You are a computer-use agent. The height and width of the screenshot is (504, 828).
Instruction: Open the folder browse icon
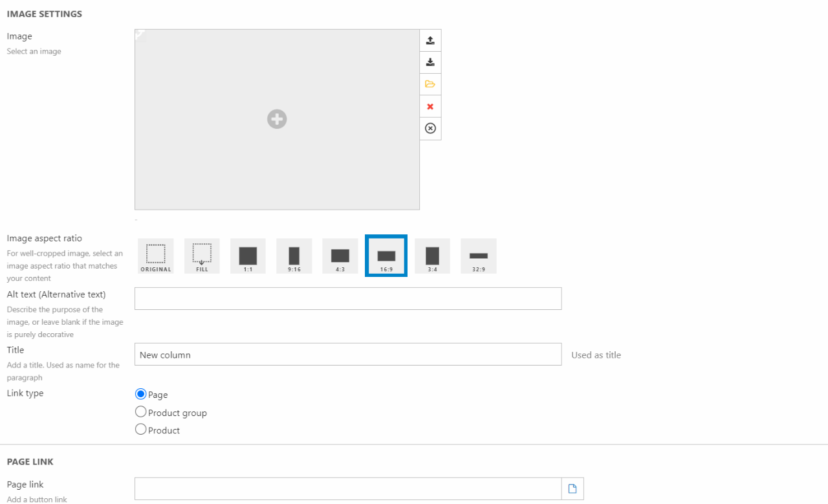430,84
